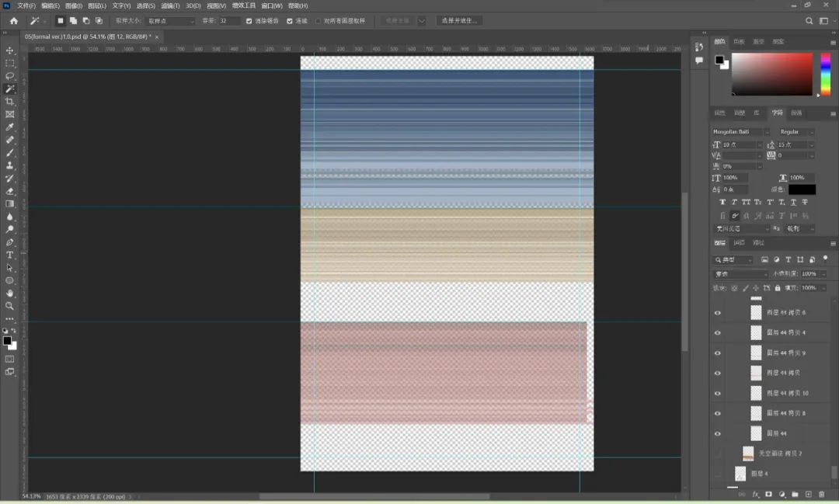The width and height of the screenshot is (839, 504).
Task: Open the anti-aliasing 锐利 dropdown
Action: (800, 228)
